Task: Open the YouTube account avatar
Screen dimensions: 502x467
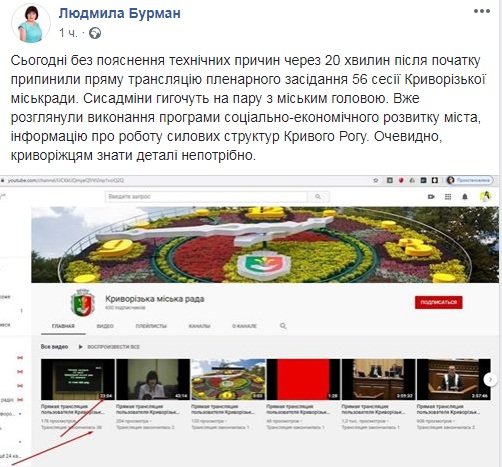Action: point(485,197)
